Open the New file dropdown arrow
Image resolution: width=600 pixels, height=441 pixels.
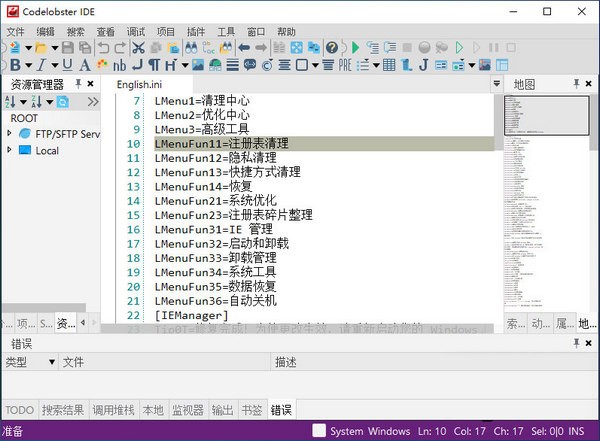29,47
